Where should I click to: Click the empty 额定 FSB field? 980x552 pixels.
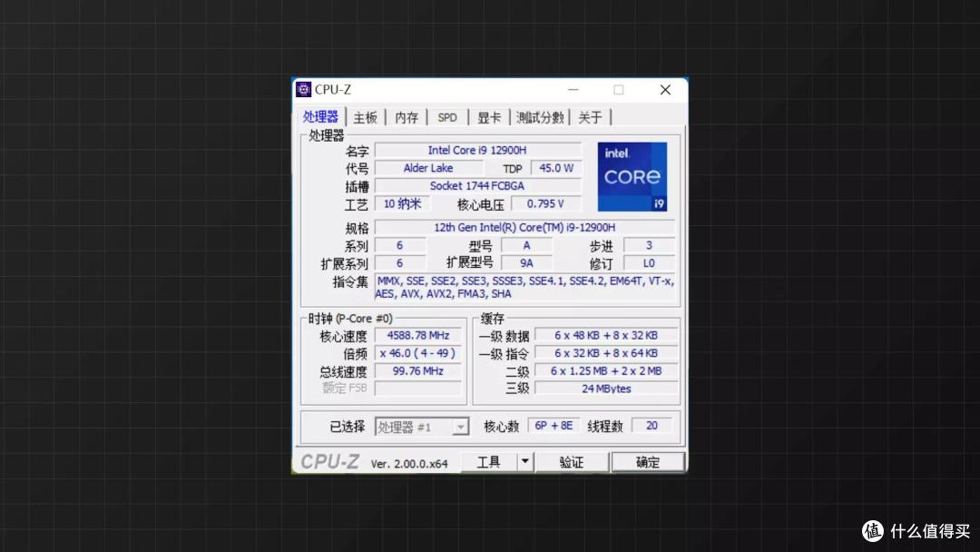(x=418, y=389)
